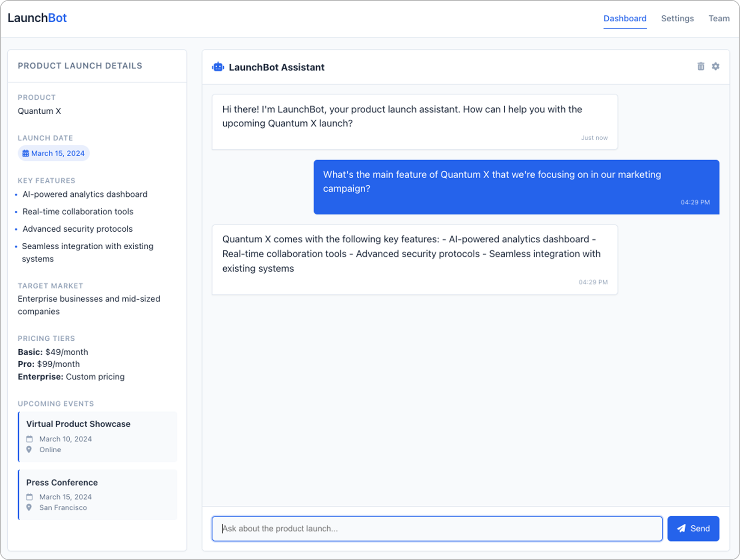Click the 'Just now' timestamp
This screenshot has width=740, height=560.
[x=594, y=138]
